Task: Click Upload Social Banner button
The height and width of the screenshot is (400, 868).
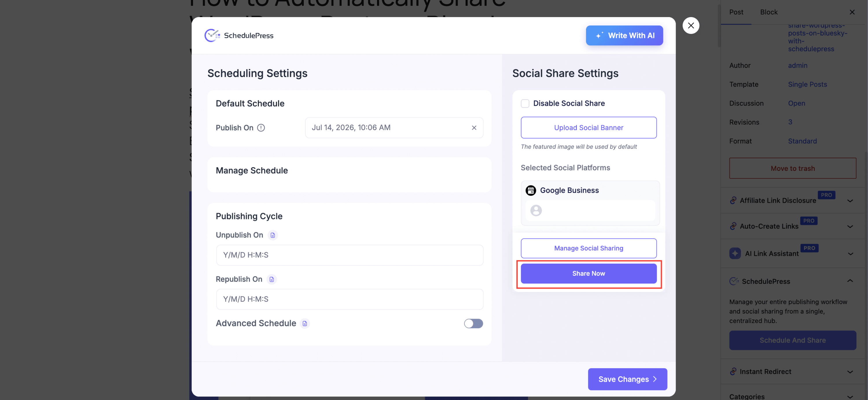Action: coord(588,127)
